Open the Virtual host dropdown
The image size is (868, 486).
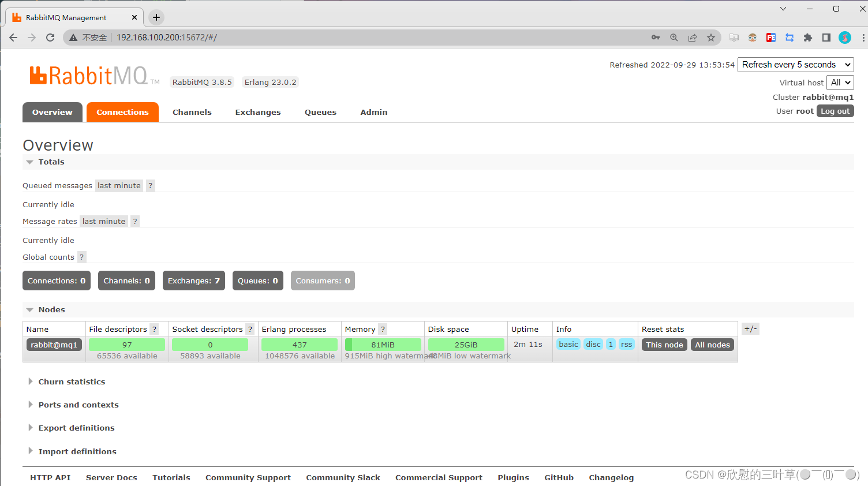pos(840,83)
